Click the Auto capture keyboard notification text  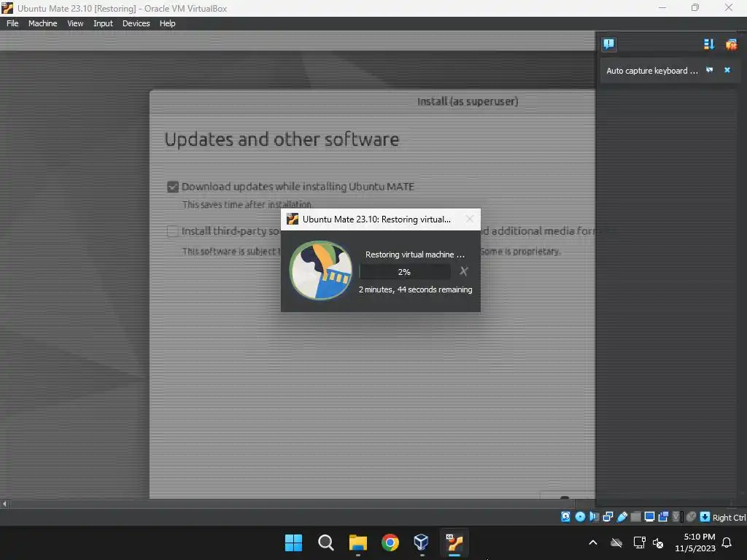click(651, 71)
